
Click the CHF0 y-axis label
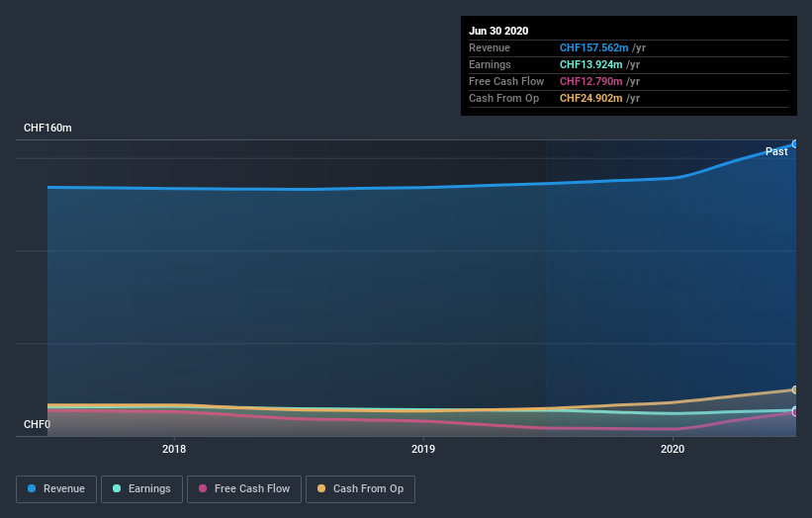click(x=37, y=424)
